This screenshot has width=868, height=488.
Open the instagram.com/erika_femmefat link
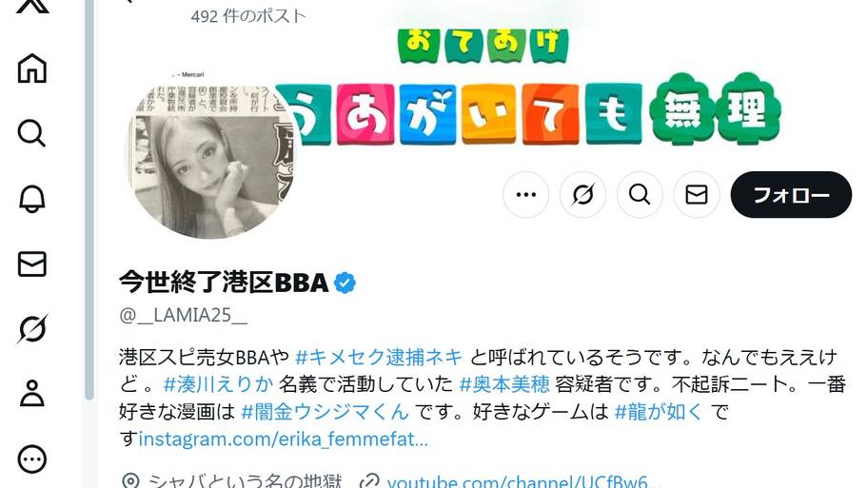tap(283, 439)
